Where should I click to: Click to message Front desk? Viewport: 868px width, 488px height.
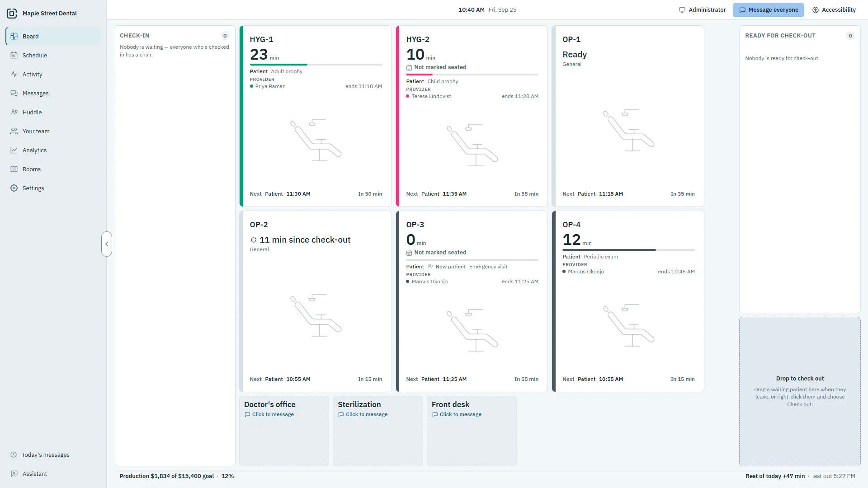pyautogui.click(x=457, y=414)
